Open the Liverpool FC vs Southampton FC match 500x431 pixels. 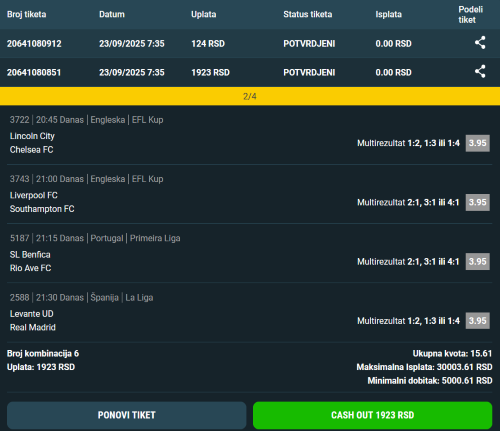(x=42, y=202)
